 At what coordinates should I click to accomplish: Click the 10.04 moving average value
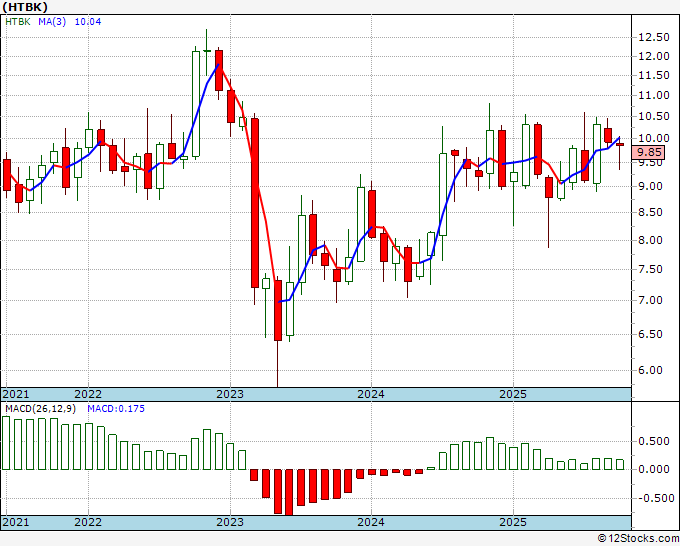(x=88, y=22)
